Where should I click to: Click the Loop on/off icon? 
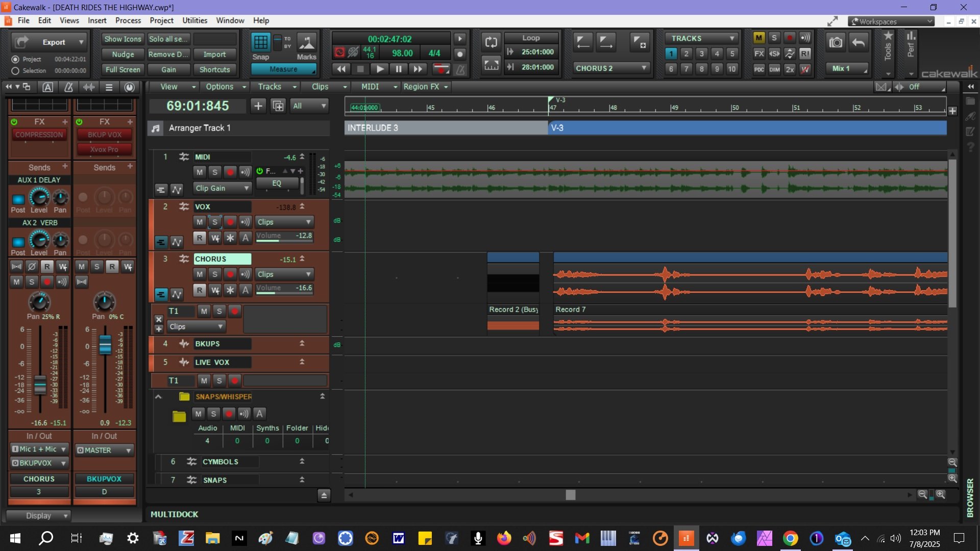[491, 42]
